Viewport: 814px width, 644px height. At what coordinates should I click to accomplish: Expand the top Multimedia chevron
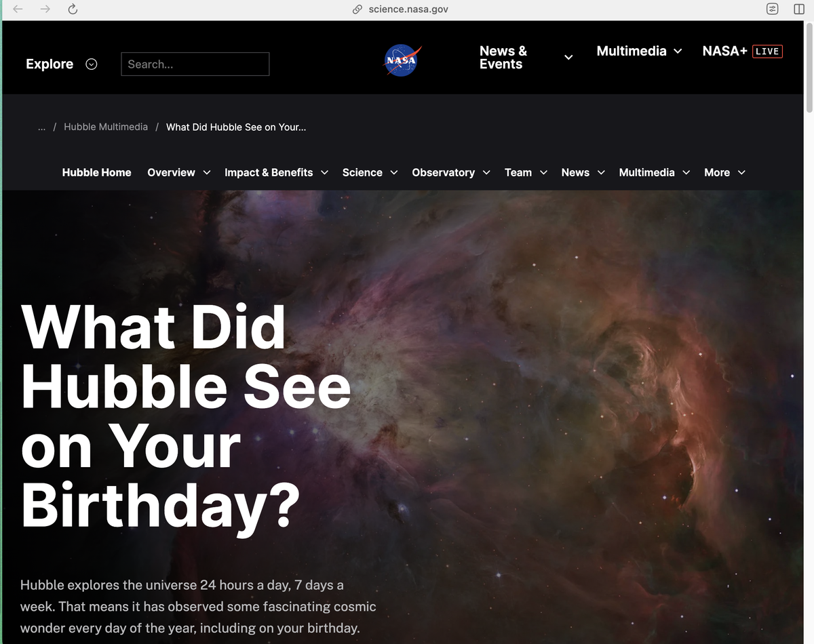coord(678,52)
